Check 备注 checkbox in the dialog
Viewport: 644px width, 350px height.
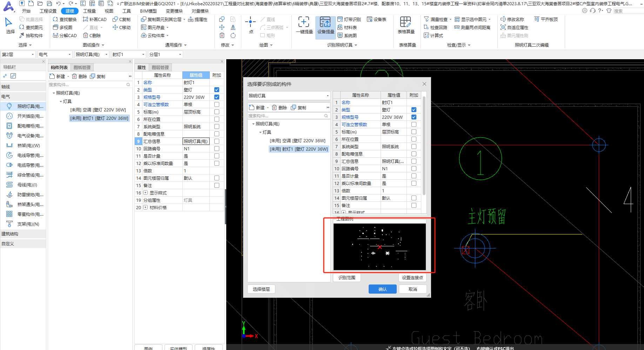click(x=414, y=205)
